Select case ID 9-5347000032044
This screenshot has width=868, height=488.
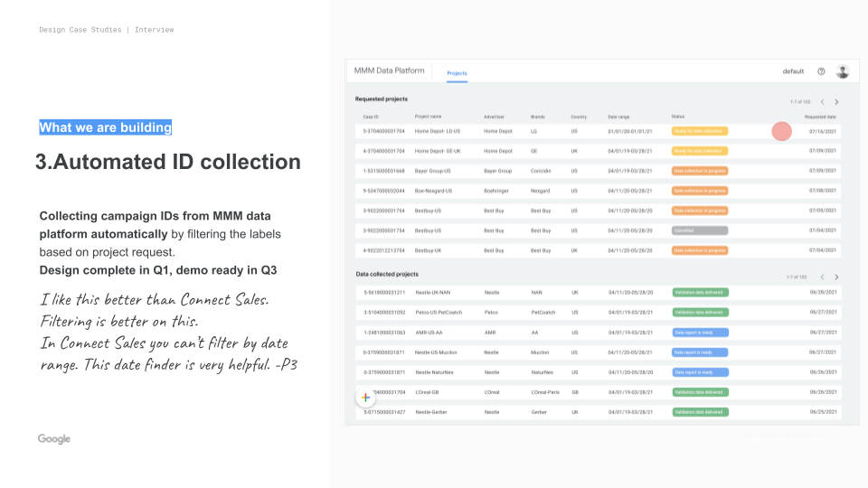tap(383, 191)
